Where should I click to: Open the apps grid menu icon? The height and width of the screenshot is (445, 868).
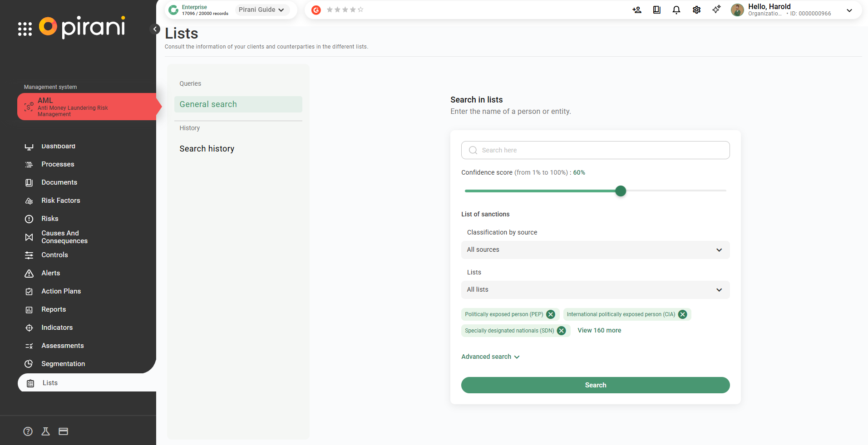(x=25, y=29)
